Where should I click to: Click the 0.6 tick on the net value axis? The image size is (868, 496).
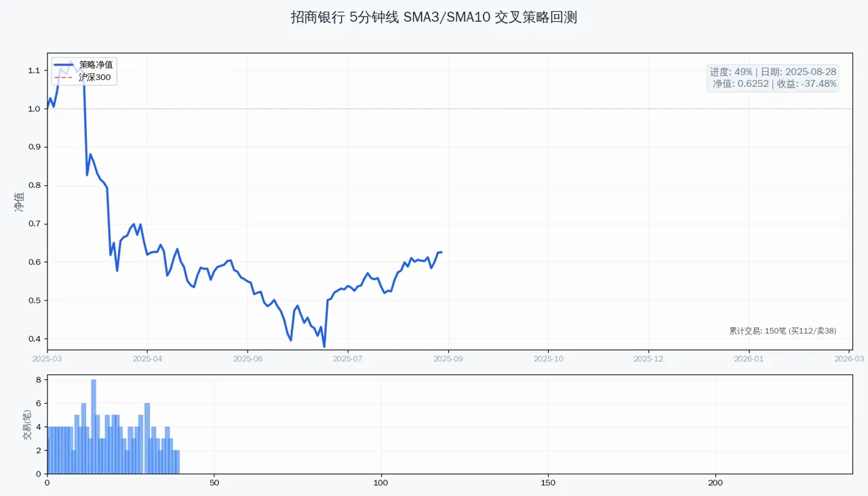click(x=35, y=262)
